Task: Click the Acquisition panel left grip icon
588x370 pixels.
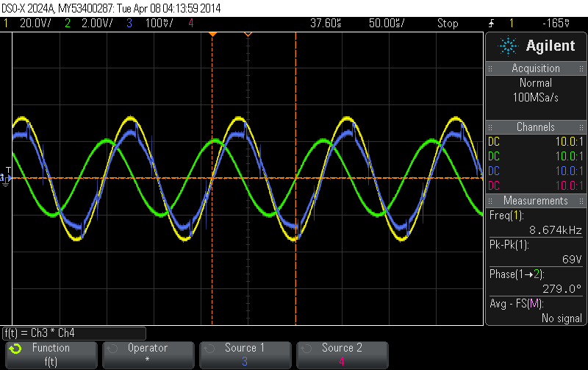Action: (x=490, y=68)
